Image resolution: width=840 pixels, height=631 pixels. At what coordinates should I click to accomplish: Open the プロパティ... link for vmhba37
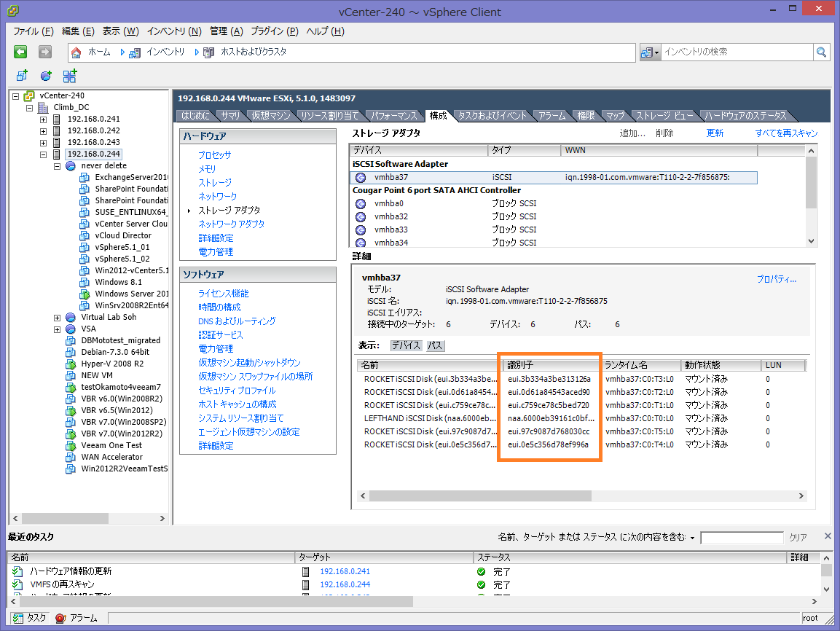776,279
